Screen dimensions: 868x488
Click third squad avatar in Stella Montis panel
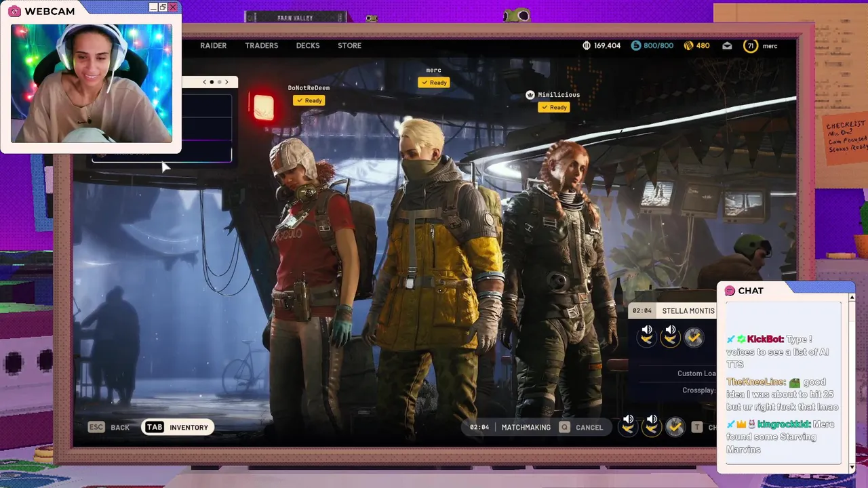pos(693,337)
